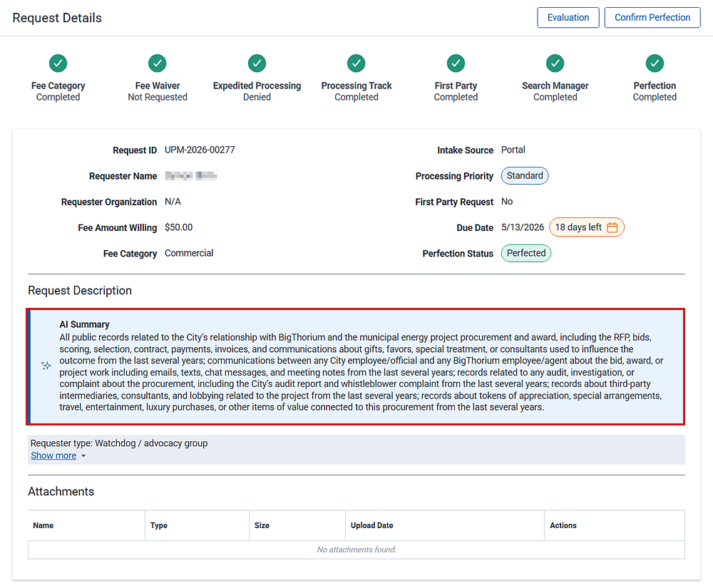Toggle the Standard processing priority badge

[x=525, y=175]
